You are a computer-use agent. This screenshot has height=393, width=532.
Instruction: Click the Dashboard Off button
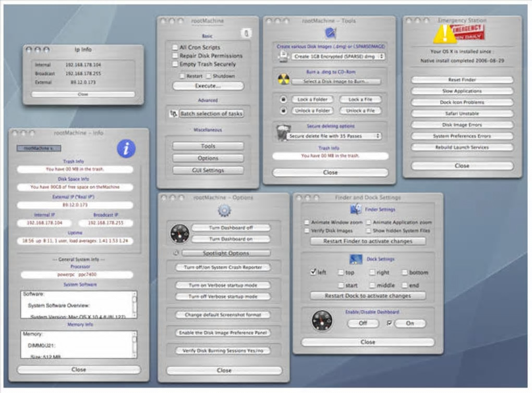pos(362,323)
